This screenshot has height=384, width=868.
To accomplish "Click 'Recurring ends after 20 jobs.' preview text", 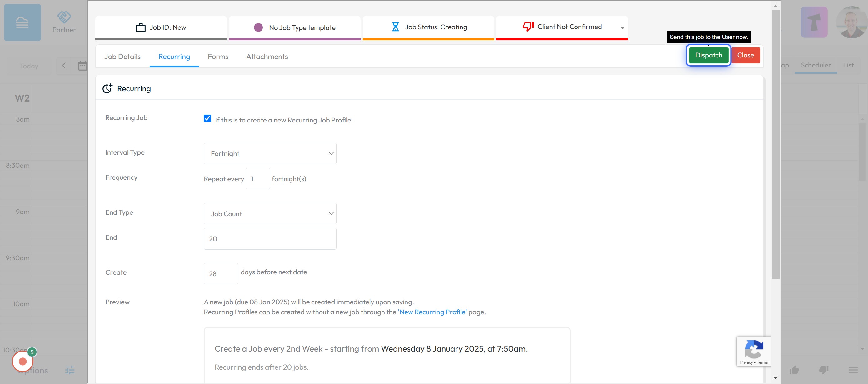I will [x=262, y=367].
